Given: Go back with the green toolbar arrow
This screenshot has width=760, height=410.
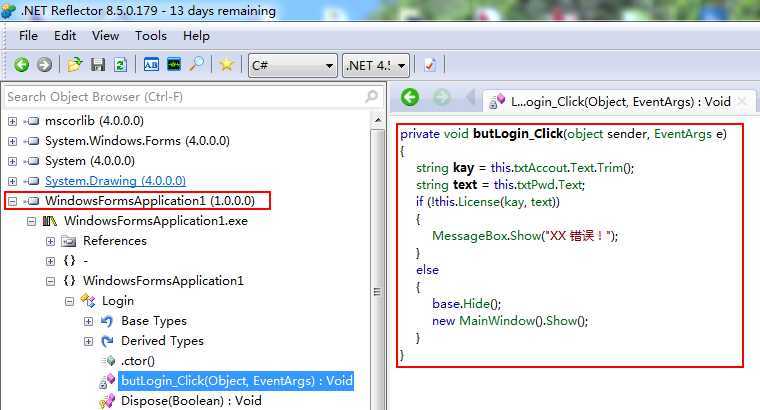Looking at the screenshot, I should tap(21, 64).
